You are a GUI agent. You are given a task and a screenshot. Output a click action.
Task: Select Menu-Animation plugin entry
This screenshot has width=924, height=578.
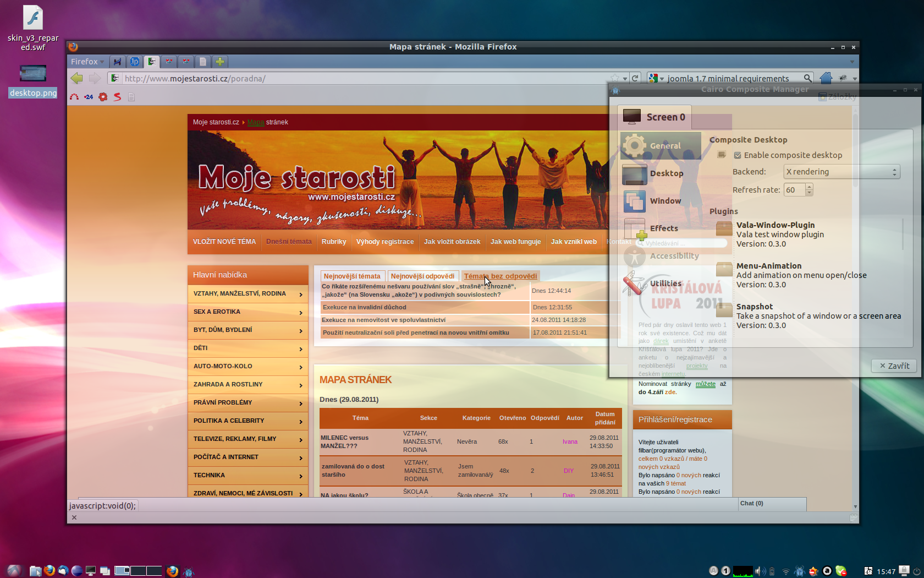tap(809, 275)
